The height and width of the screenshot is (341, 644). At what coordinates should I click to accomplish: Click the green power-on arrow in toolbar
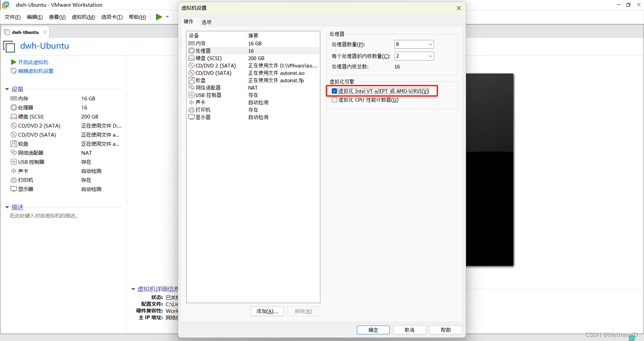tap(159, 17)
